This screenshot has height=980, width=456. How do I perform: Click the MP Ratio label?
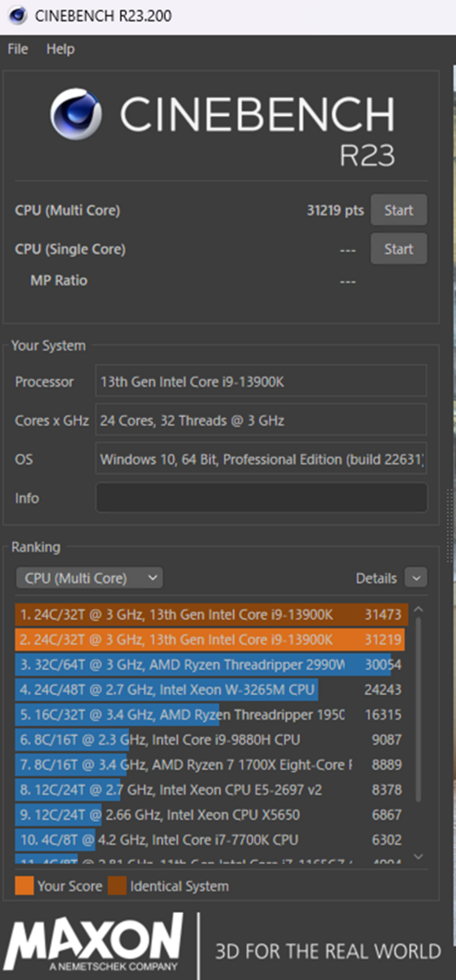tap(59, 280)
